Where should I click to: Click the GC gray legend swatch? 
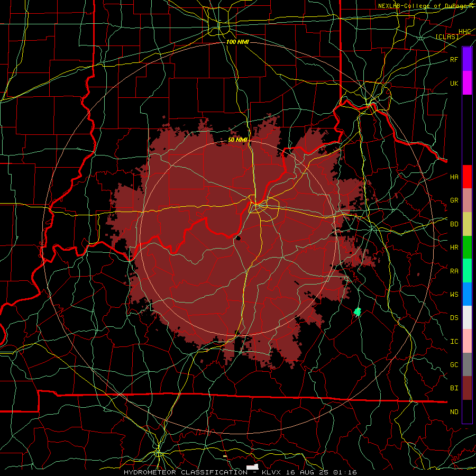tap(467, 364)
